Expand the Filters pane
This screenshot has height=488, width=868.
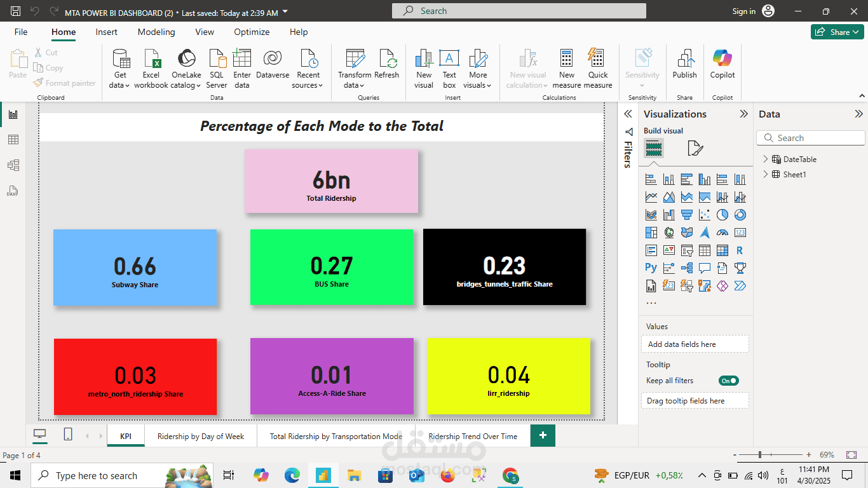(628, 114)
